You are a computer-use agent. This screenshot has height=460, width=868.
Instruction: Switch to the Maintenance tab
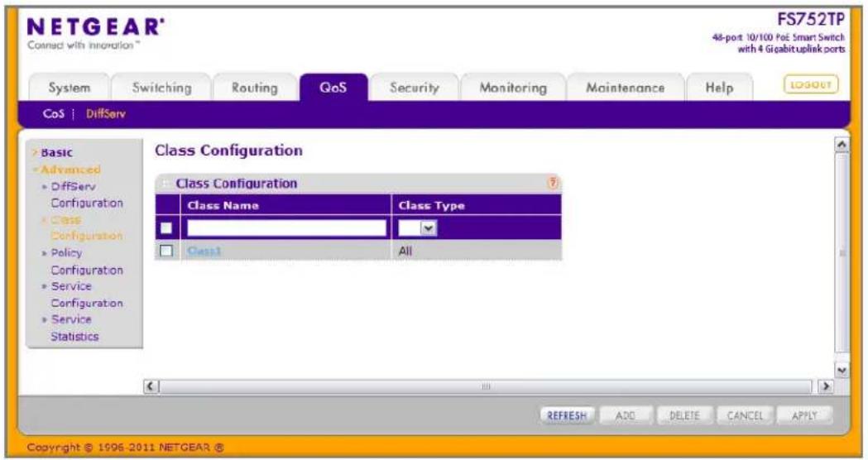pos(626,88)
